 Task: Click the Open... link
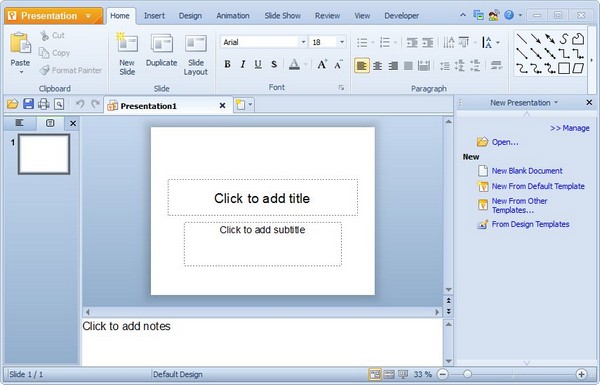(505, 142)
